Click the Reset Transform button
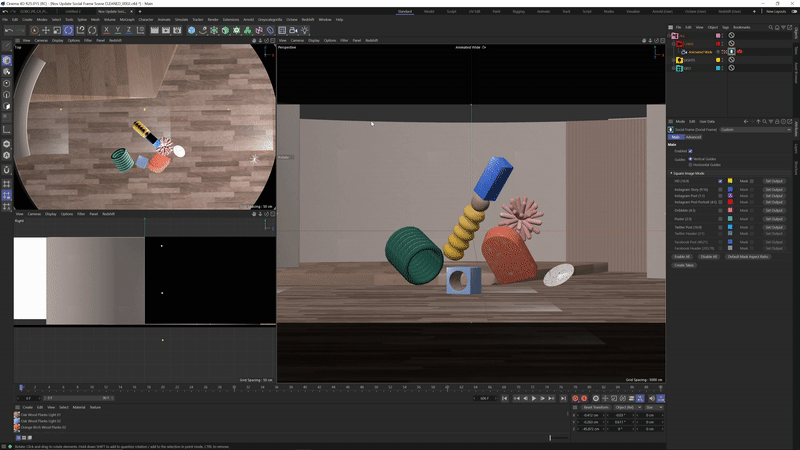The image size is (800, 450). (x=594, y=407)
